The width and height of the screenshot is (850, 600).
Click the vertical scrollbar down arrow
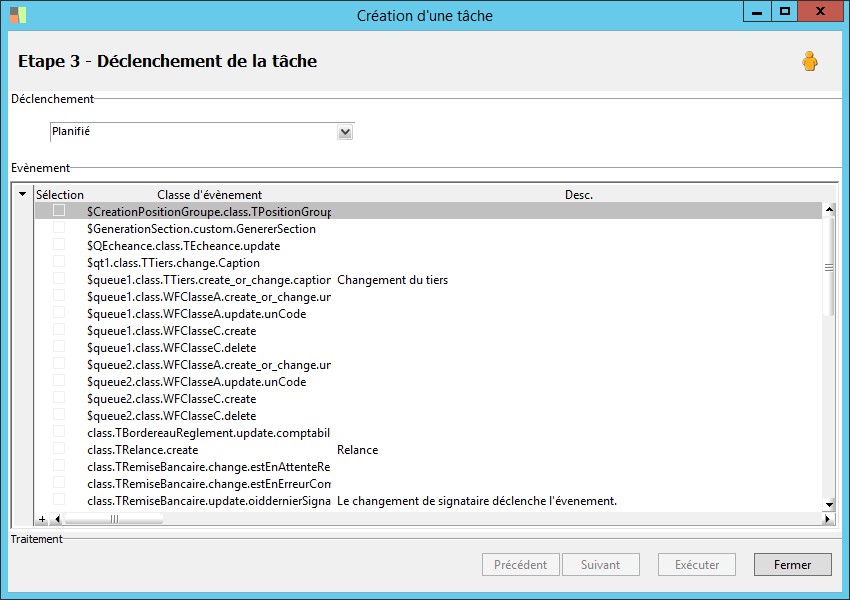829,505
